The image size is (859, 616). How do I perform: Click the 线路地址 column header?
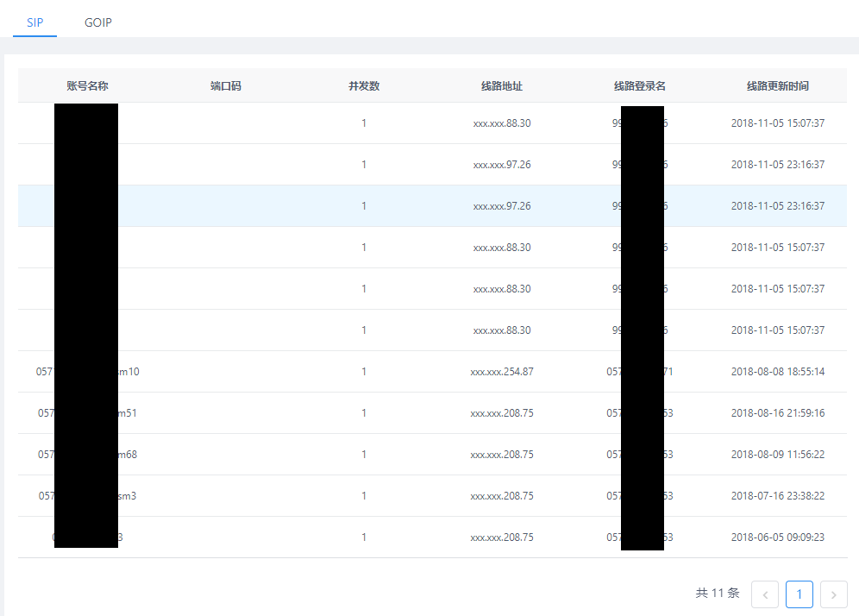(502, 85)
